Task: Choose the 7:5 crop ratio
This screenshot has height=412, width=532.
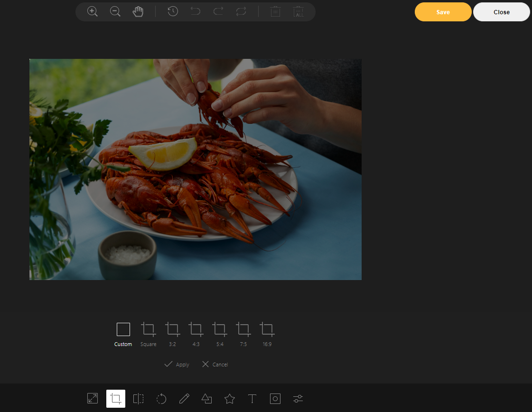Action: pyautogui.click(x=243, y=335)
